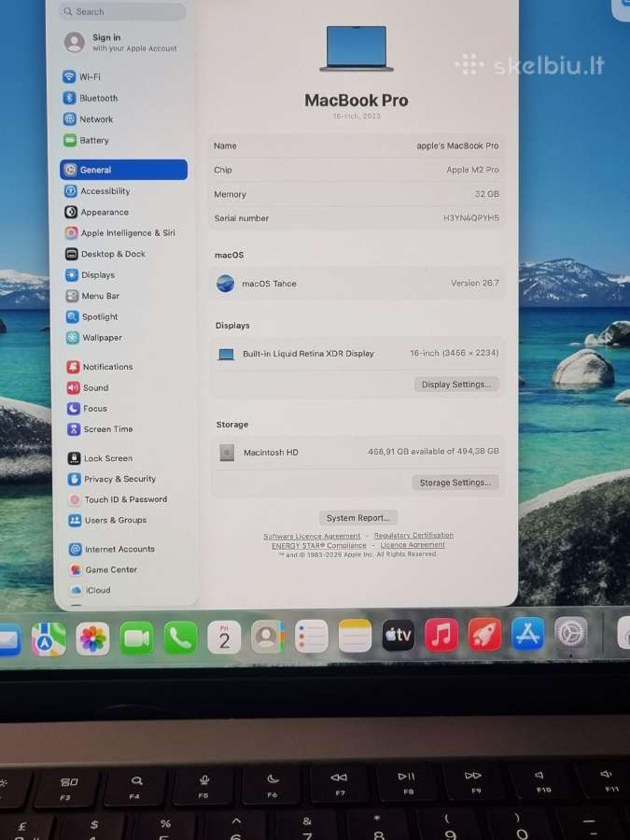The height and width of the screenshot is (840, 630).
Task: Open Screen Time settings
Action: click(100, 429)
